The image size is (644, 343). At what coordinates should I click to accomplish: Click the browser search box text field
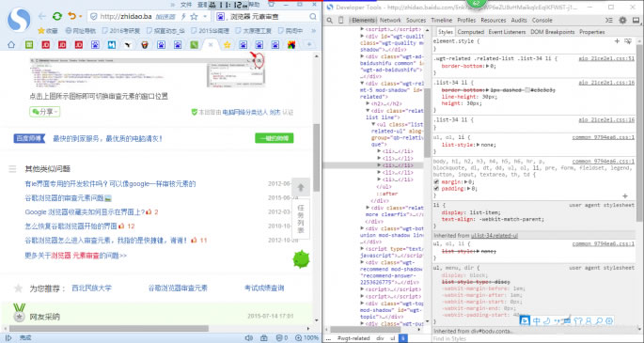click(x=267, y=16)
